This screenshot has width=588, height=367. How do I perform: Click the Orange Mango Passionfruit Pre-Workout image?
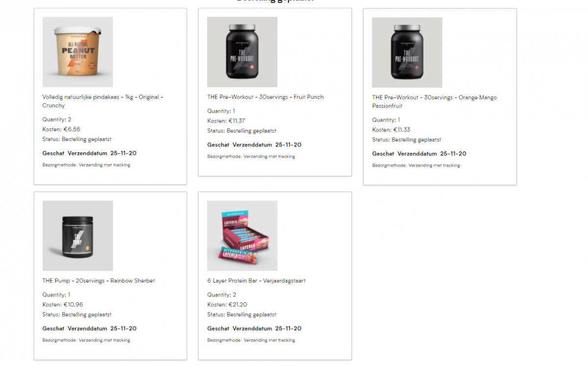pyautogui.click(x=407, y=52)
